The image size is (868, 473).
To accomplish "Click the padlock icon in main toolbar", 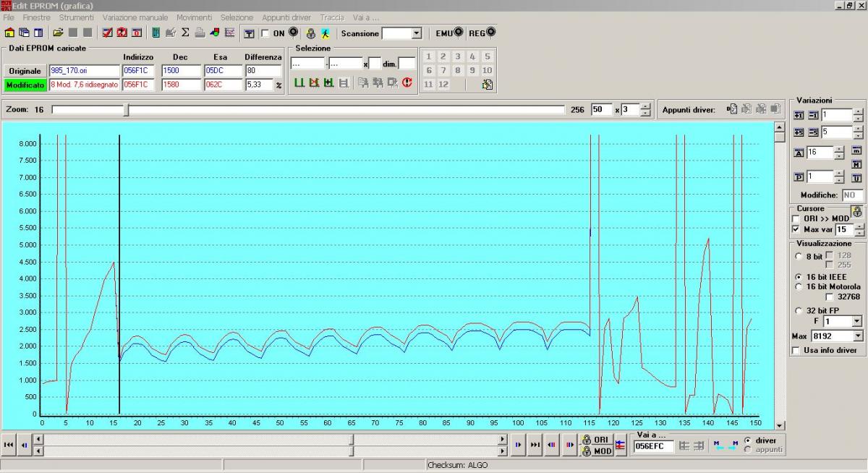I will 310,33.
